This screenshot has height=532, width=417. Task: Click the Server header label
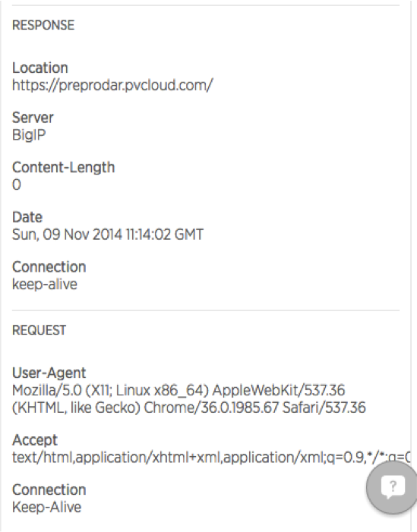pos(33,118)
